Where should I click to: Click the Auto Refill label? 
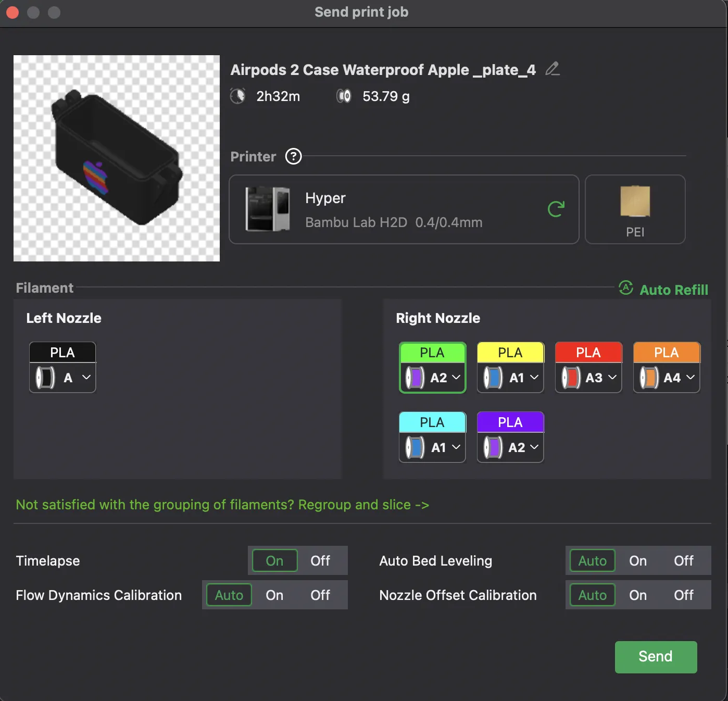pos(674,290)
